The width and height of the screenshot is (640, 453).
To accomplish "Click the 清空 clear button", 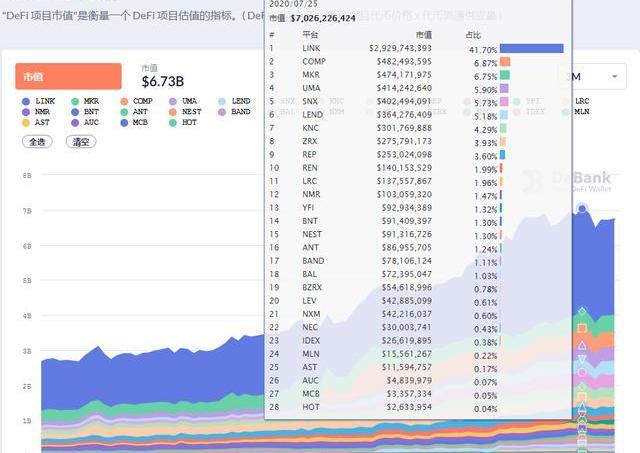I will tap(81, 142).
